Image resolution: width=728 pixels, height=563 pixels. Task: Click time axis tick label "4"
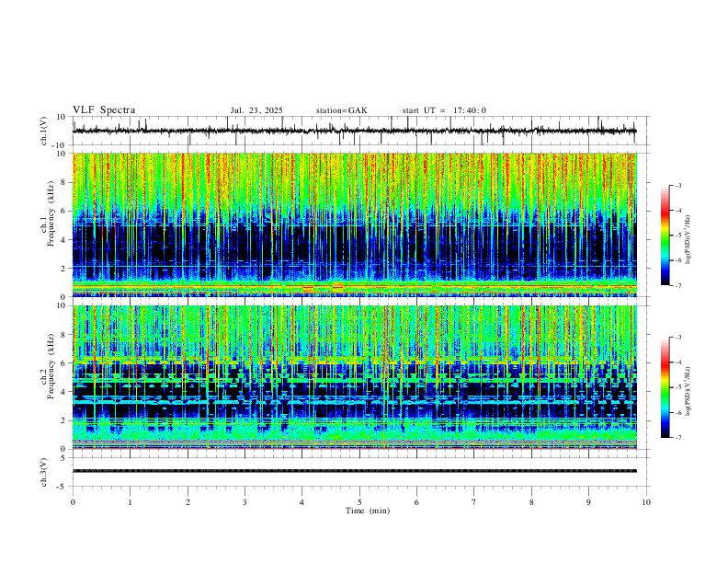click(301, 502)
